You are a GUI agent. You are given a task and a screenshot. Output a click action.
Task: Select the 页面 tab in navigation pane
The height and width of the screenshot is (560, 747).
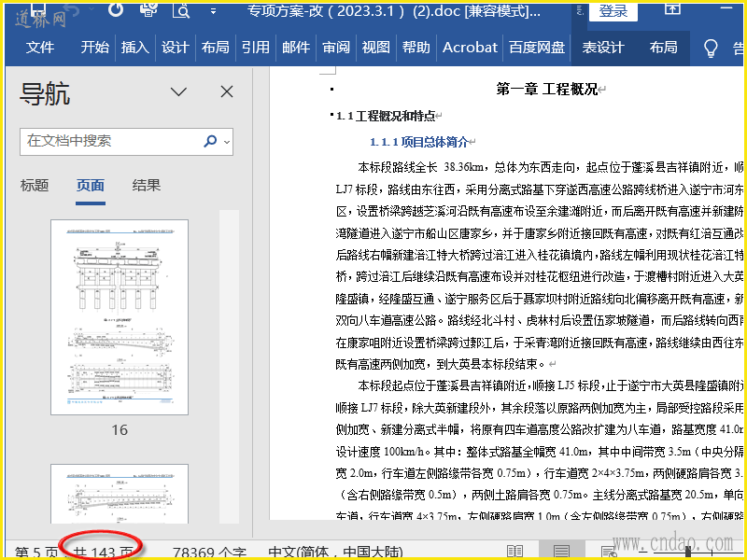coord(91,185)
